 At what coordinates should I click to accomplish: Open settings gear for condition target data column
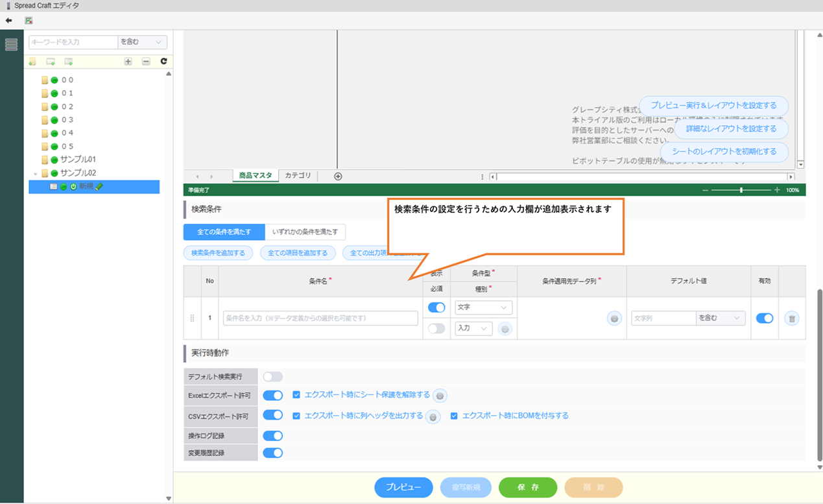614,318
